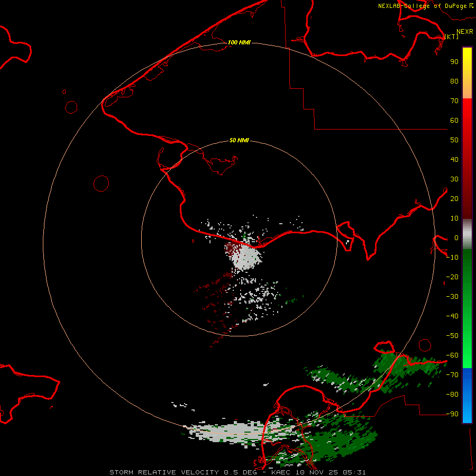Screen dimensions: 476x476
Task: Select the 80 value on the velocity scale
Action: [454, 81]
